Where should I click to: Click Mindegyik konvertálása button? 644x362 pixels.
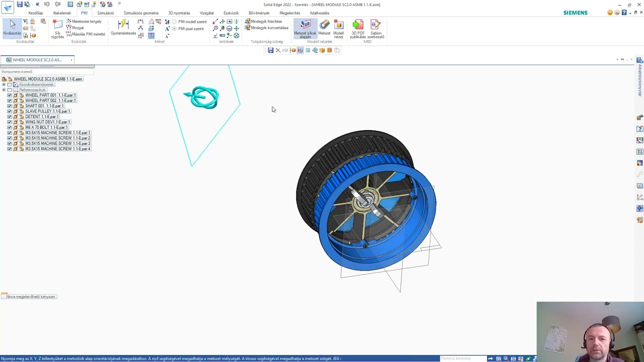coord(267,28)
